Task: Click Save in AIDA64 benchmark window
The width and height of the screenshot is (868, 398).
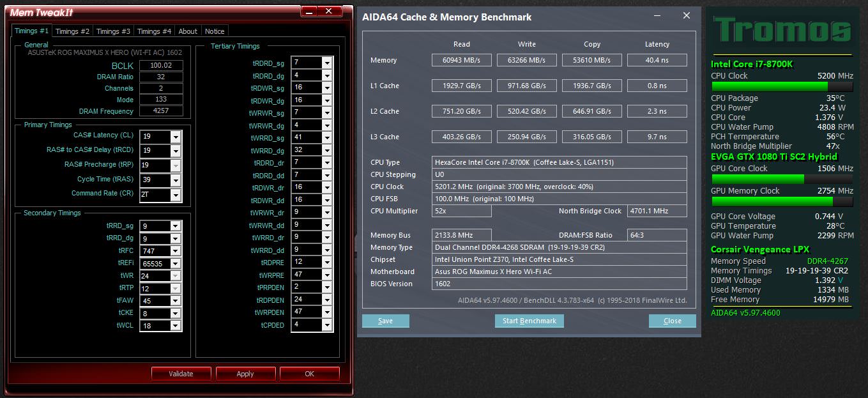Action: (x=385, y=321)
